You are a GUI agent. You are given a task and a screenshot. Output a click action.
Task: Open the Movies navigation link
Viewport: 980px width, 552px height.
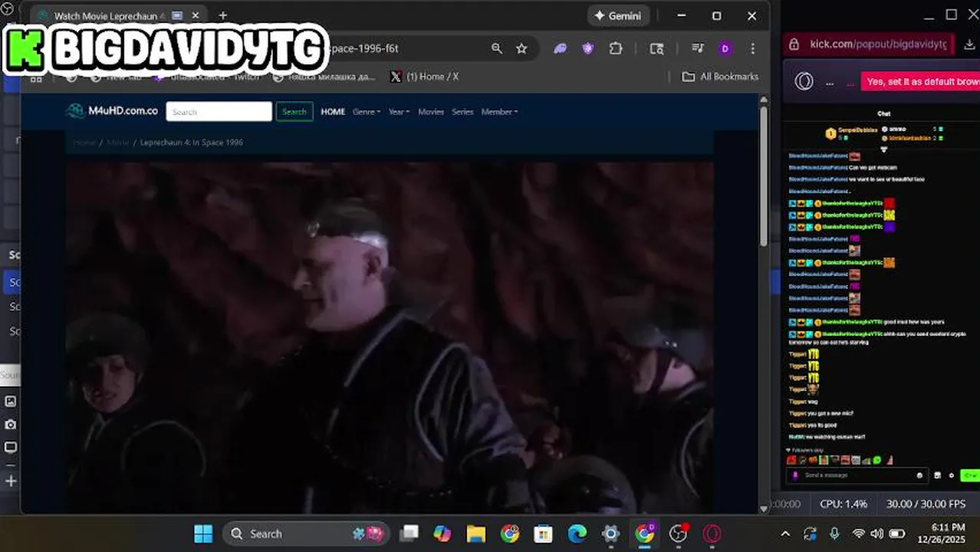431,112
